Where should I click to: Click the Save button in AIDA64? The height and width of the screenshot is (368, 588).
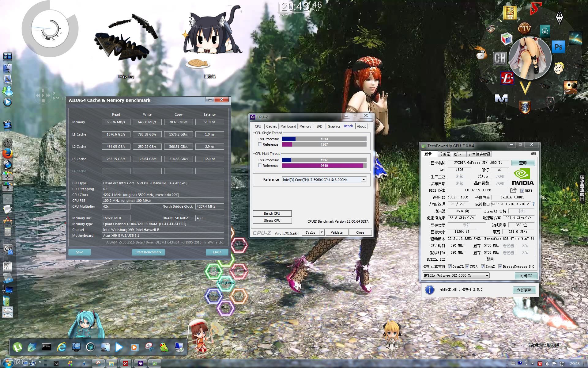pyautogui.click(x=80, y=252)
